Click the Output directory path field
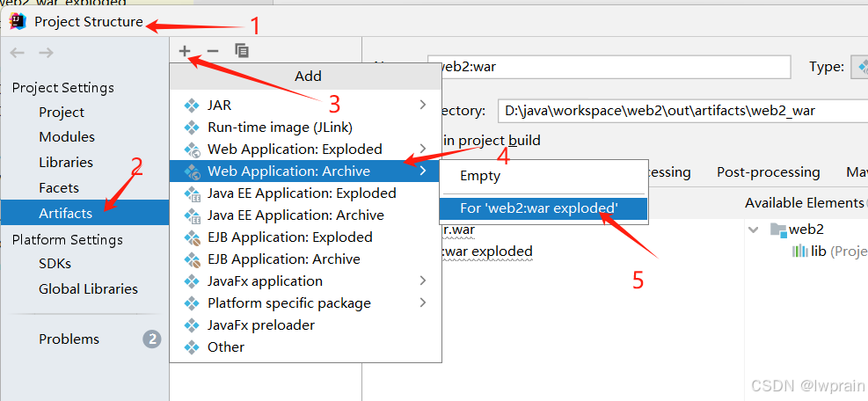The height and width of the screenshot is (401, 868). [x=682, y=110]
